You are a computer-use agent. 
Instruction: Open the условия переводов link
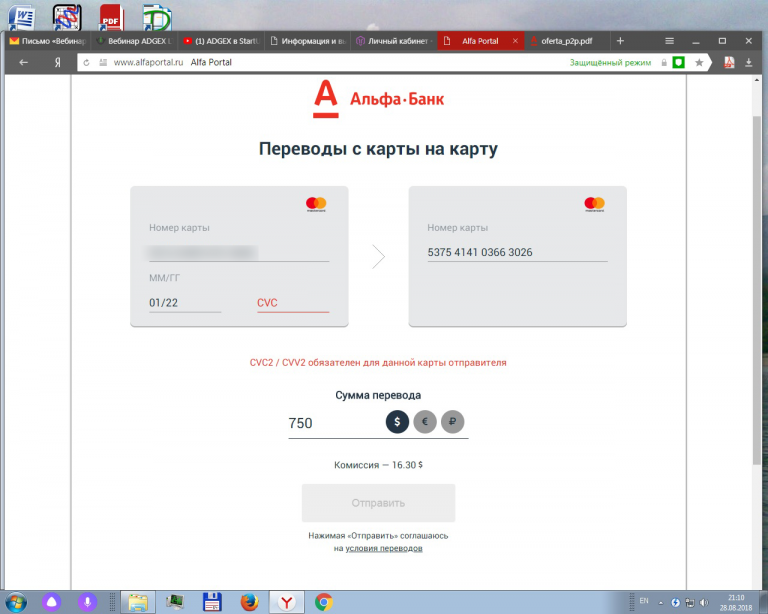(384, 548)
